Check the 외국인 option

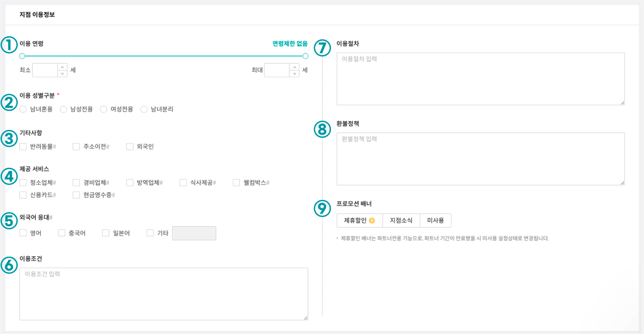(x=130, y=147)
